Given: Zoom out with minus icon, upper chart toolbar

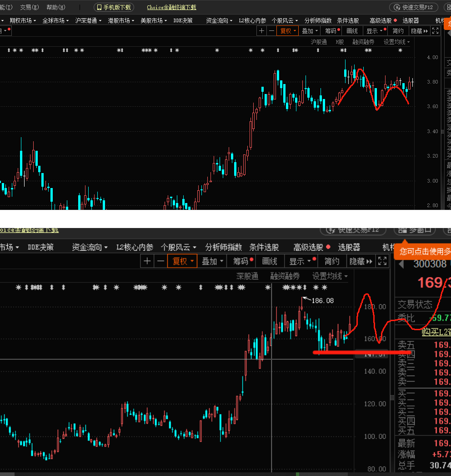Looking at the screenshot, I should 272,31.
